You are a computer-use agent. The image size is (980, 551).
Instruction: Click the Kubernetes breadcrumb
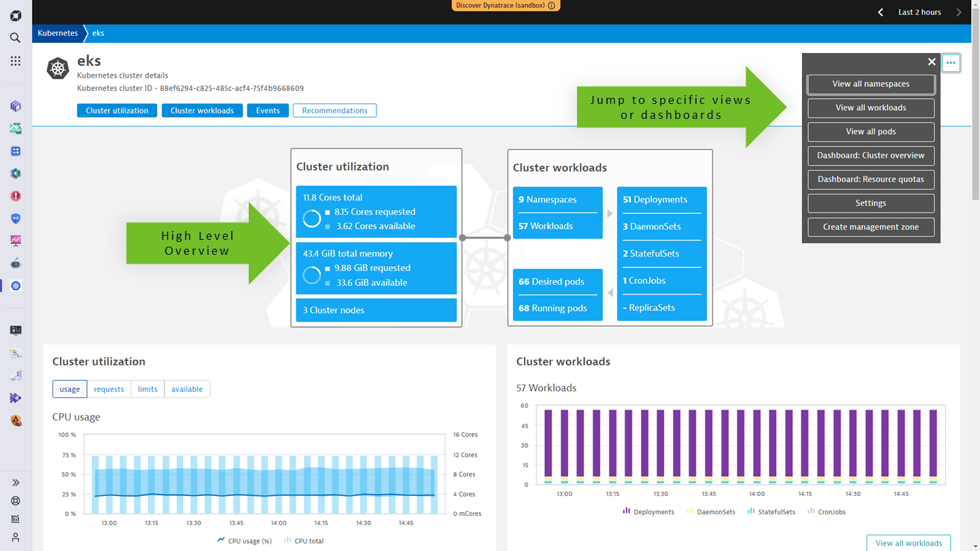pos(58,33)
